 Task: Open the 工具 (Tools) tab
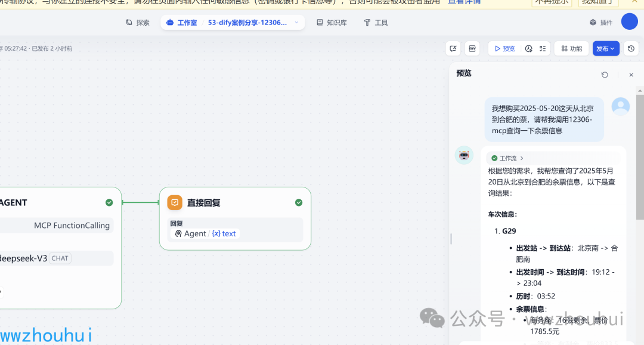tap(376, 23)
